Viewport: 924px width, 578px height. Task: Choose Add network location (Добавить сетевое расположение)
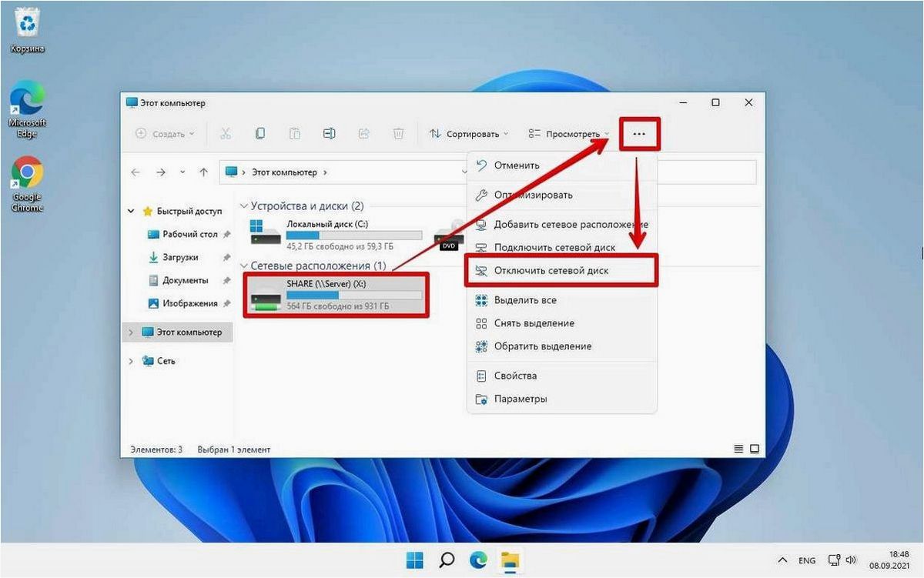[x=562, y=225]
